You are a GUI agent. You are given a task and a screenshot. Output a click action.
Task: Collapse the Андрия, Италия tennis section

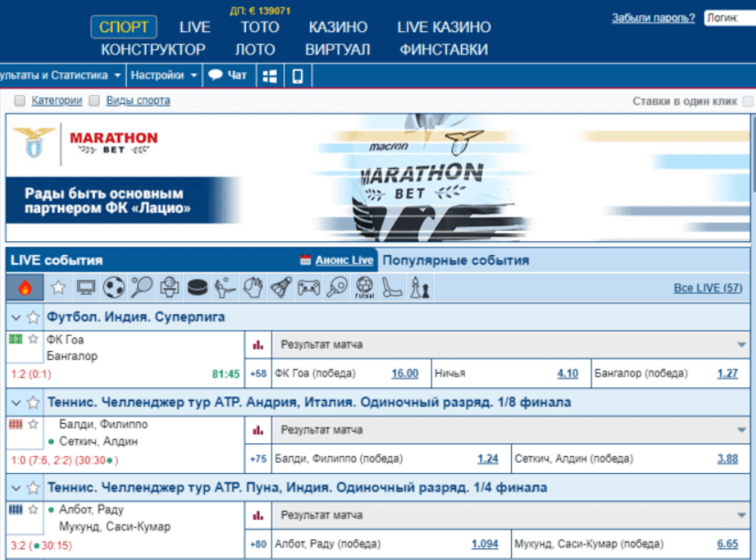pos(16,403)
